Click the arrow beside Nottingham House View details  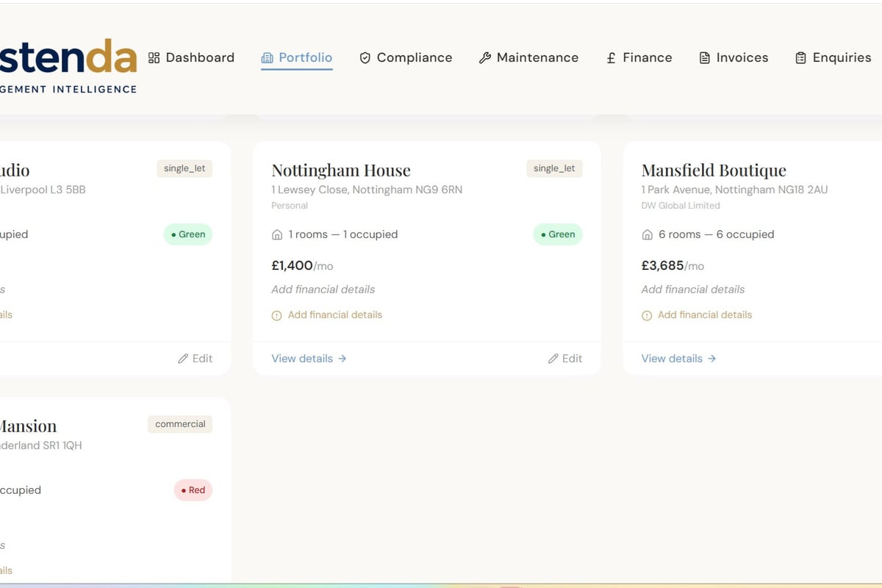(342, 359)
